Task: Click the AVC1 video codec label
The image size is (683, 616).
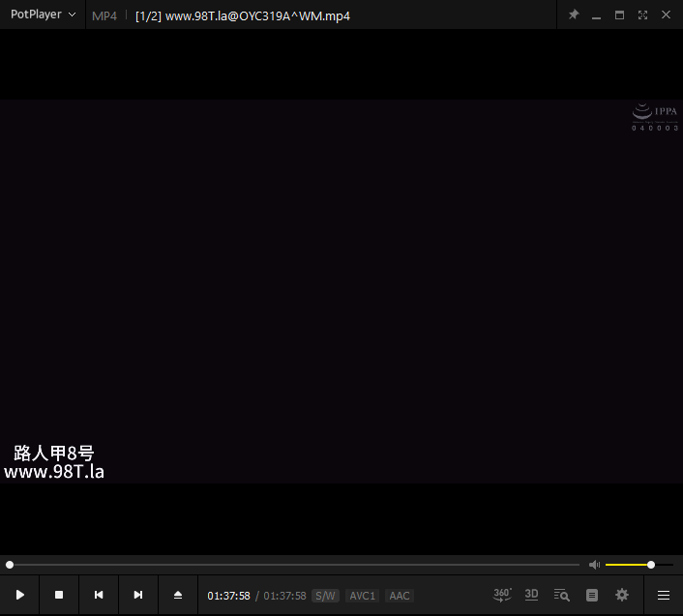Action: (x=362, y=596)
